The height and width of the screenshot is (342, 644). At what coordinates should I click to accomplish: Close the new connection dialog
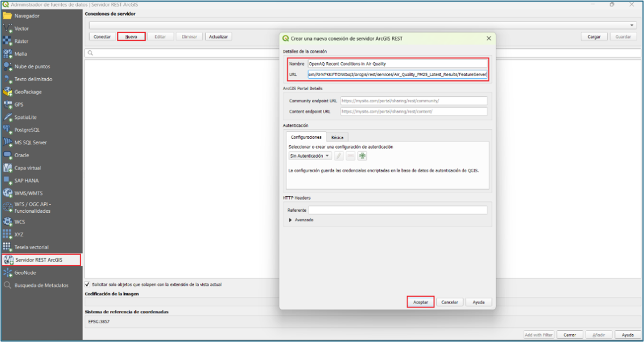[488, 39]
